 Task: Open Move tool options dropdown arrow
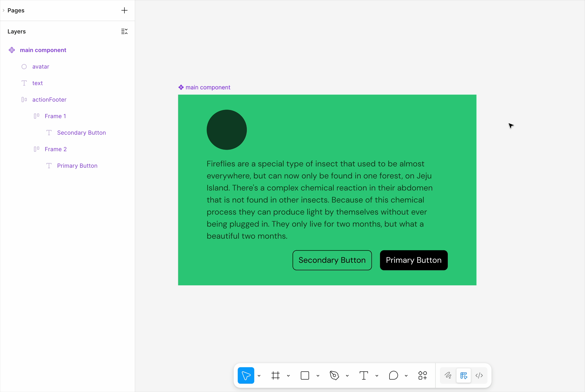[259, 375]
